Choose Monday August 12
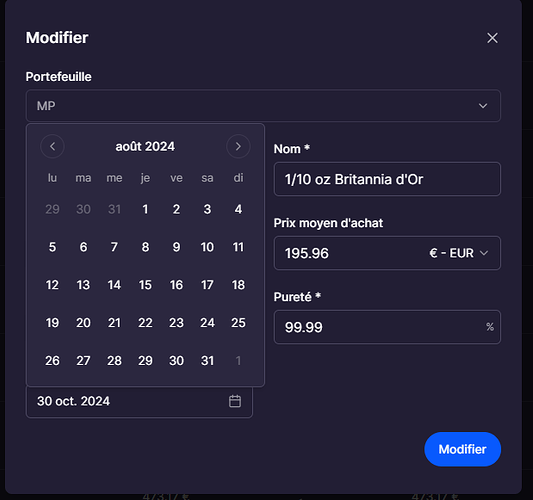The image size is (533, 500). (x=52, y=285)
